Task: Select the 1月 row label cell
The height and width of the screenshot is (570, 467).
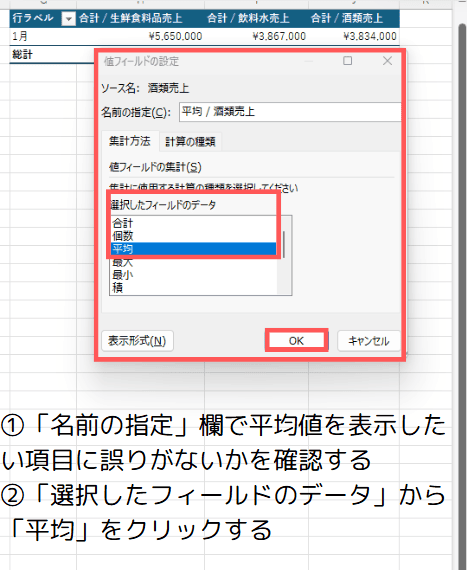Action: [43, 36]
